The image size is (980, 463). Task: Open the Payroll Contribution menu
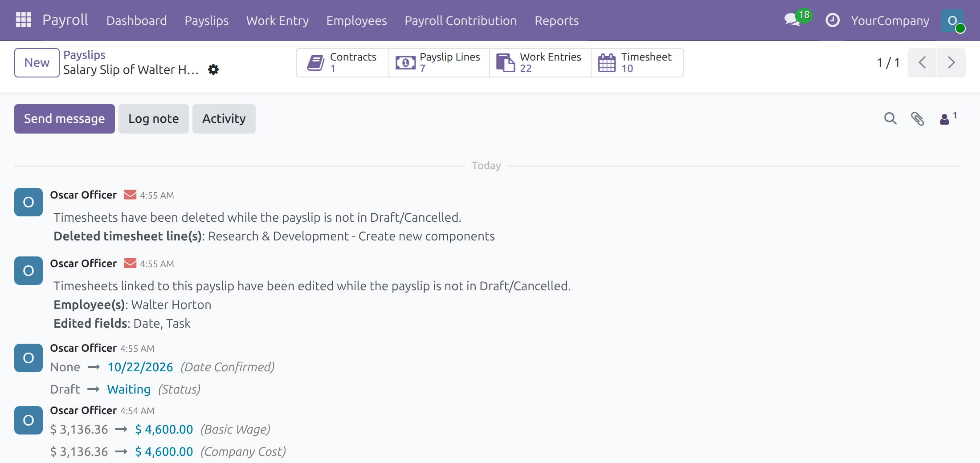coord(461,20)
